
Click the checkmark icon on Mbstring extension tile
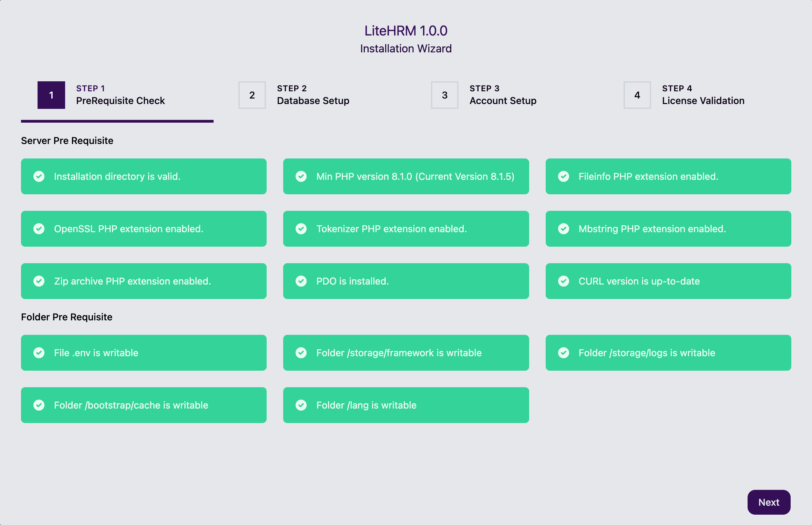[564, 228]
